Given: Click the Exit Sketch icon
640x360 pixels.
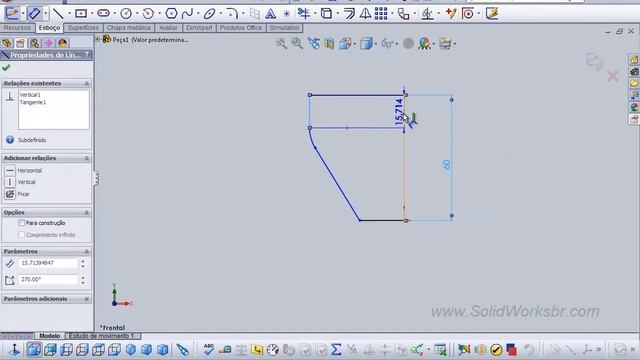Looking at the screenshot, I should (11, 14).
